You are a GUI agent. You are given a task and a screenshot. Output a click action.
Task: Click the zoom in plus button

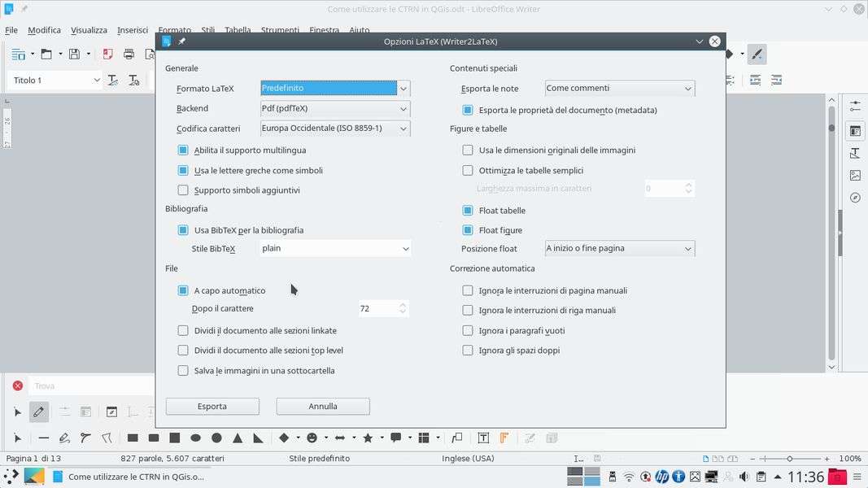[827, 459]
